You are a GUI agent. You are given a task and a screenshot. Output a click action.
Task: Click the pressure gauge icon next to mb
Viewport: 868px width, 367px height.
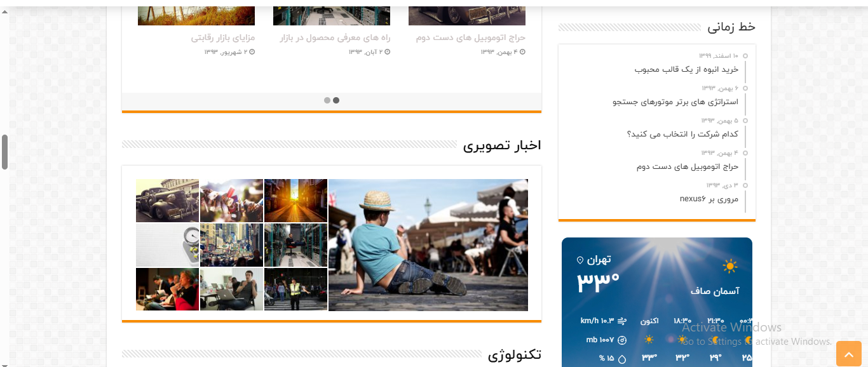pyautogui.click(x=622, y=340)
